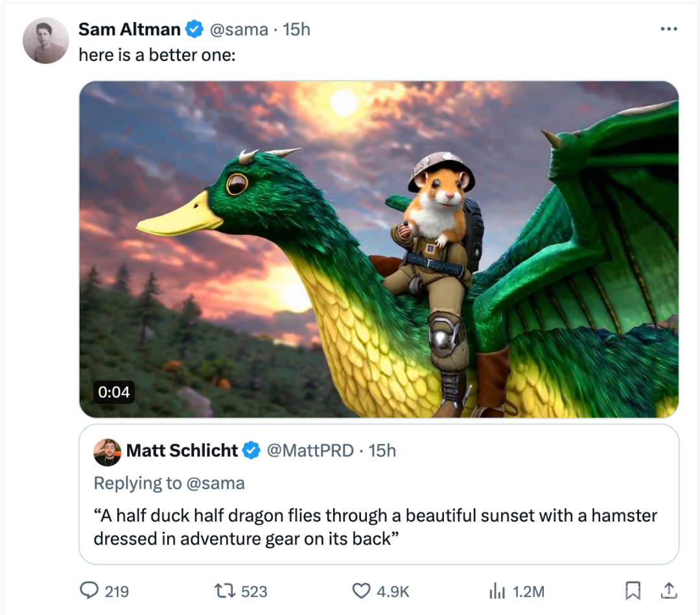
Task: Bookmark this post
Action: tap(633, 590)
